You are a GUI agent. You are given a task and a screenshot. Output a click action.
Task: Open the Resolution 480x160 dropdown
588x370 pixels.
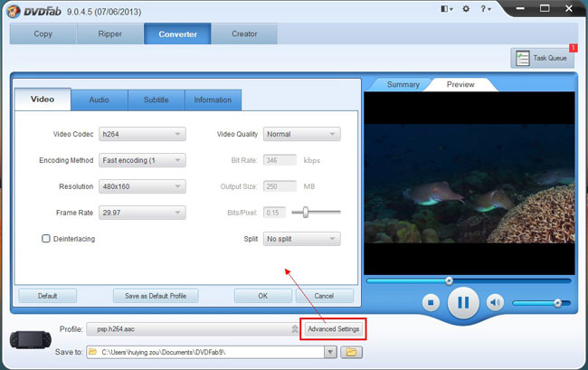click(x=142, y=186)
